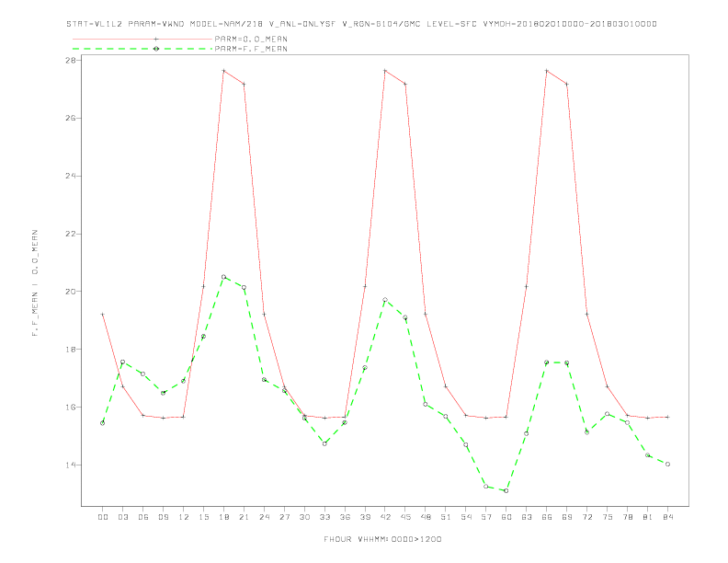The height and width of the screenshot is (563, 728).
Task: Click the green circle marker at hour 60
Action: (x=506, y=490)
